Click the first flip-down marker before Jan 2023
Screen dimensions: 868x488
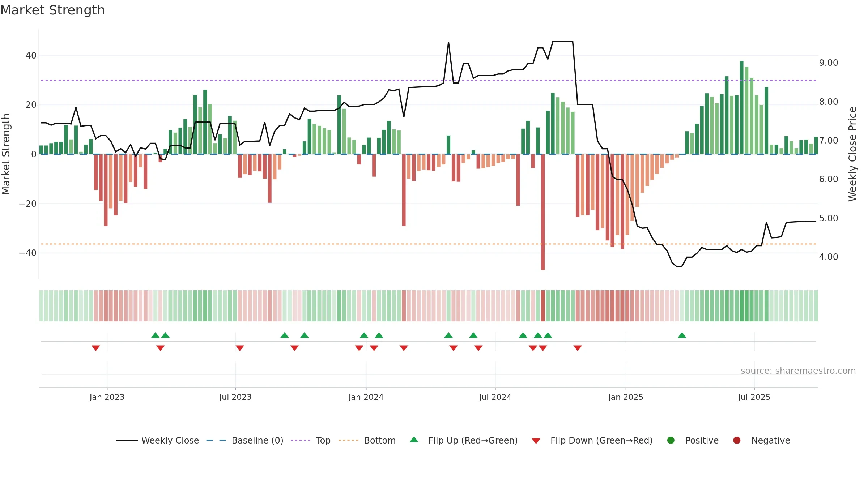pyautogui.click(x=96, y=348)
